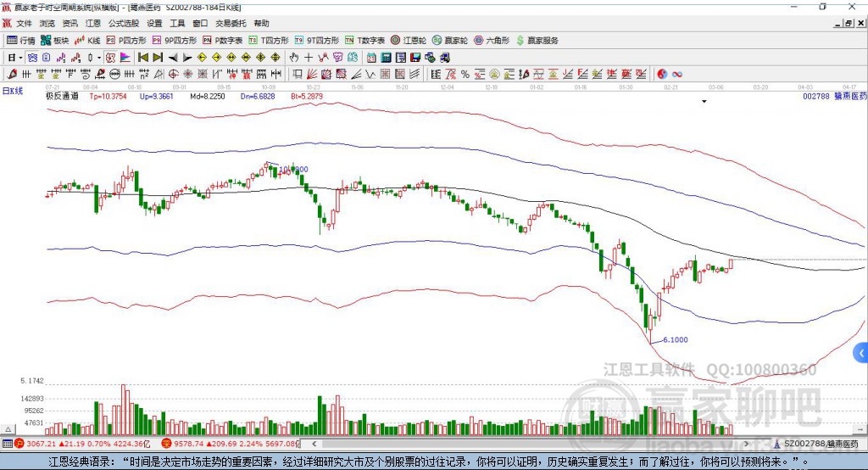Jump to last bar with skip-forward icon
The height and width of the screenshot is (470, 868).
158,58
